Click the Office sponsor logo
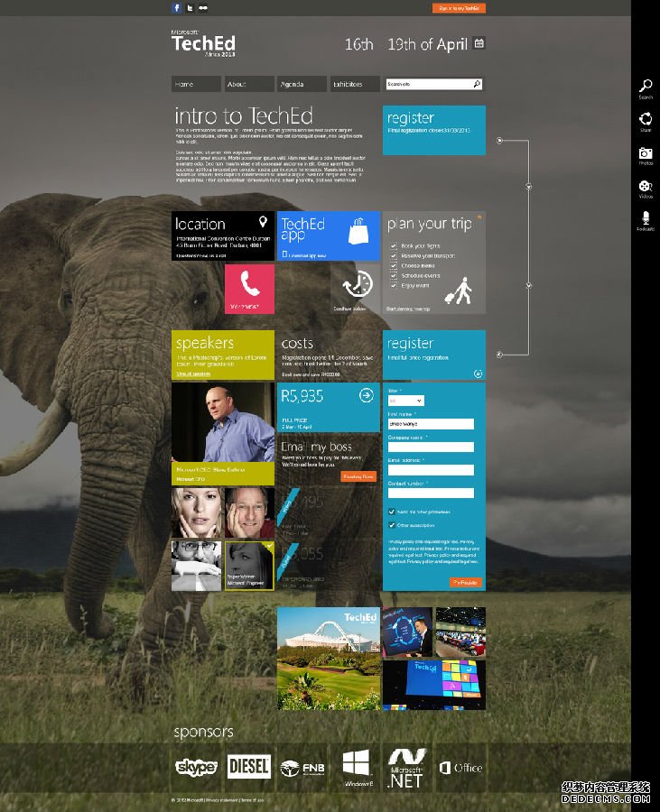Screen dimensions: 660x812 [460, 768]
